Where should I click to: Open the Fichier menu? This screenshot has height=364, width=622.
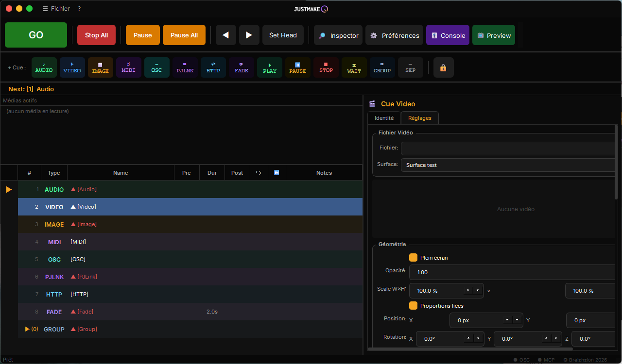pos(56,9)
